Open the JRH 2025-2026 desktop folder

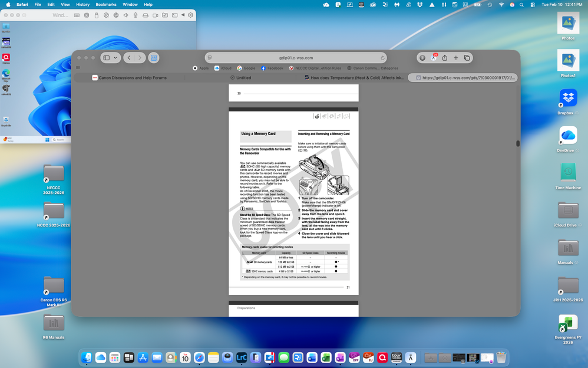[568, 285]
